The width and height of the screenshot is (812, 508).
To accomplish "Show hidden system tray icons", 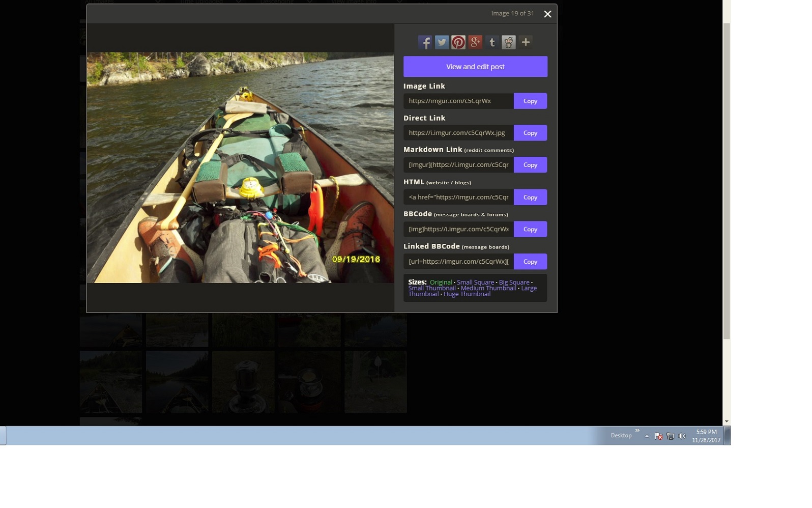I will 647,436.
